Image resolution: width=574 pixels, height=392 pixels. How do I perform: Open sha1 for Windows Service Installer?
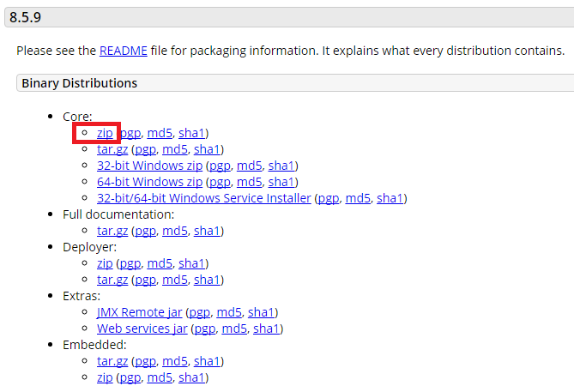[390, 198]
